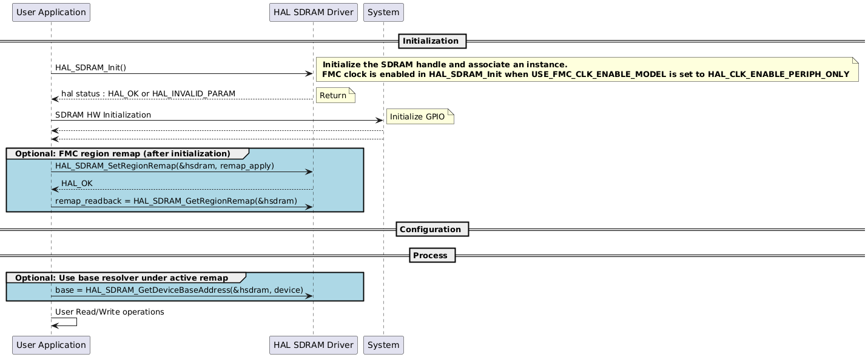Click the HAL_SDRAM_GetDeviceBaseAddress message label
The width and height of the screenshot is (868, 357).
(x=179, y=290)
